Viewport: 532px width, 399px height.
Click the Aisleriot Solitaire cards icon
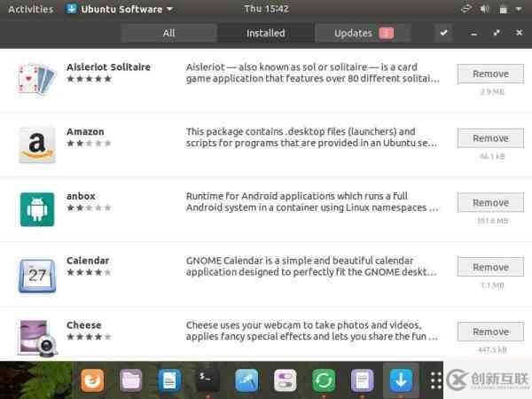pos(37,79)
